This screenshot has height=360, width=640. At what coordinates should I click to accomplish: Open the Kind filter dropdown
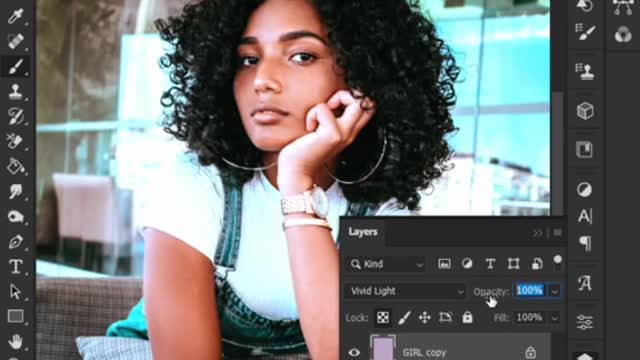(x=386, y=264)
